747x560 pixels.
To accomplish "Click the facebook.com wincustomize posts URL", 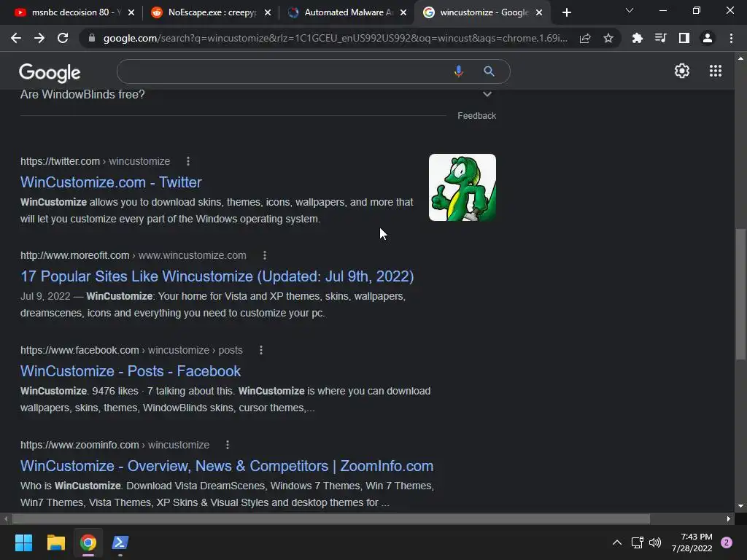I will point(131,350).
